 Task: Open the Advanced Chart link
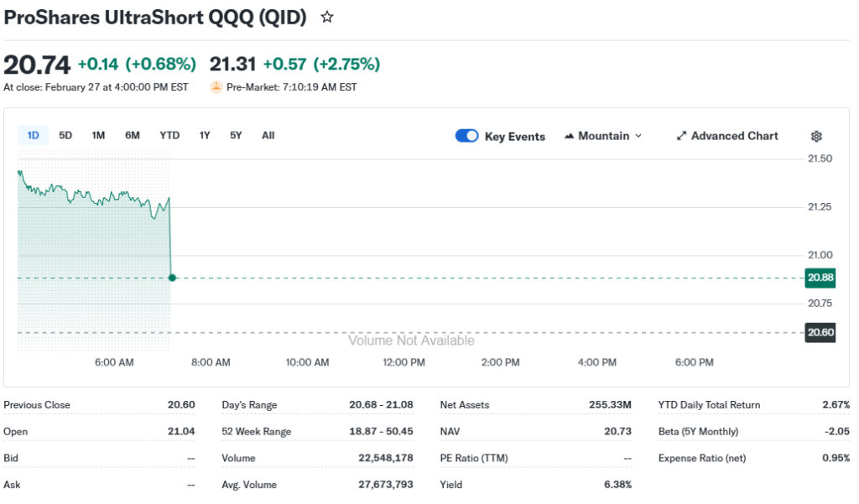tap(734, 136)
